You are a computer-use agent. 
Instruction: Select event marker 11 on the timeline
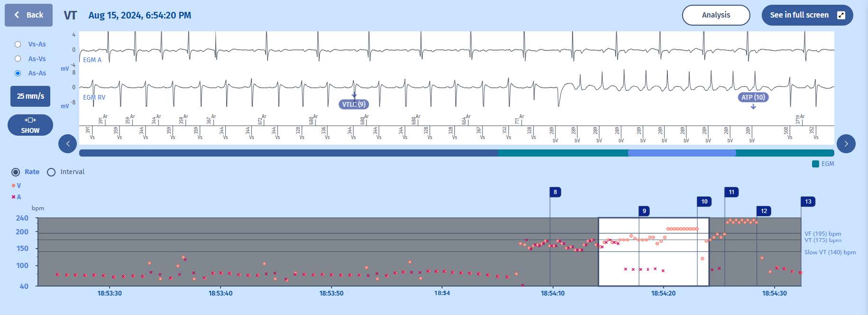[731, 192]
